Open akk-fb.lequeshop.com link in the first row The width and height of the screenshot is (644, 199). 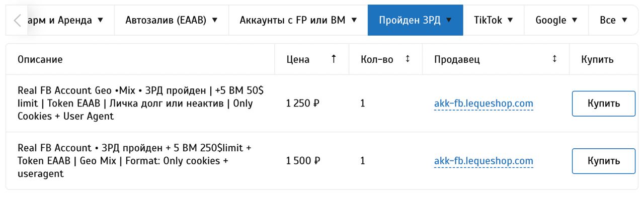tap(484, 104)
